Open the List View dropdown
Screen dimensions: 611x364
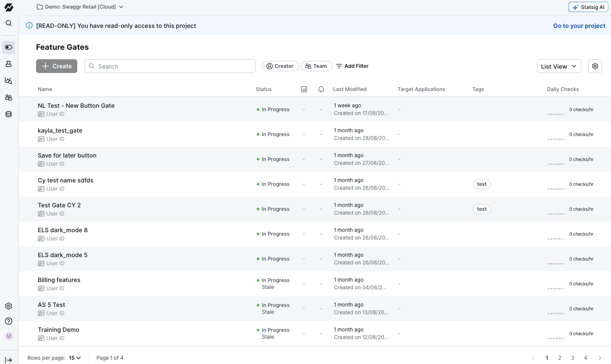(x=559, y=66)
